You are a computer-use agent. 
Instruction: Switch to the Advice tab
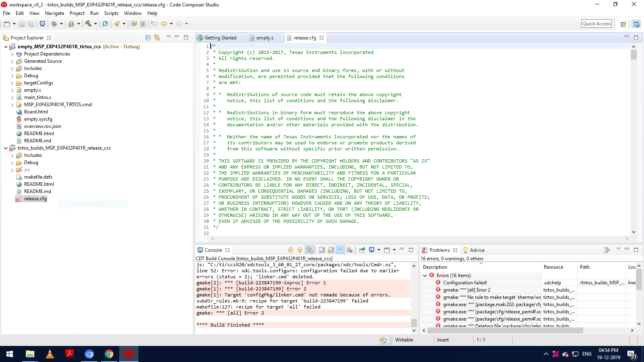coord(474,250)
